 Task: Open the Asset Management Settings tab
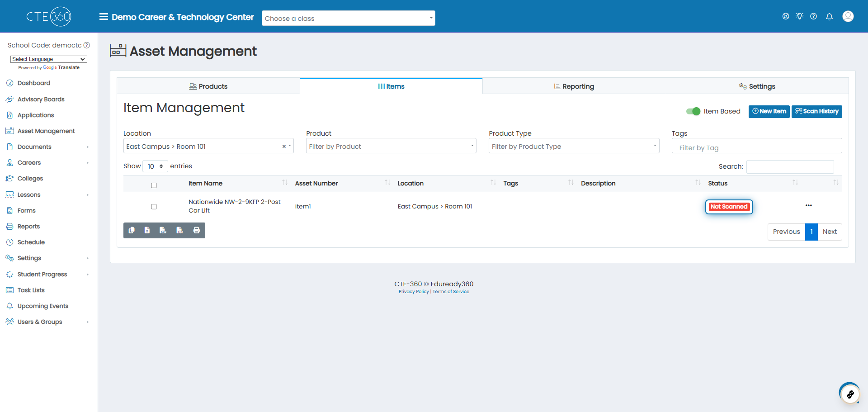click(757, 86)
